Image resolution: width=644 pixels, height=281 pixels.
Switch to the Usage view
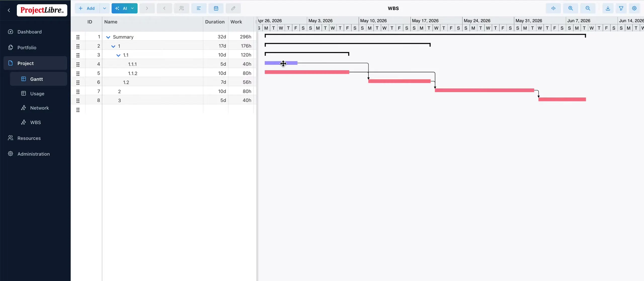[x=38, y=94]
